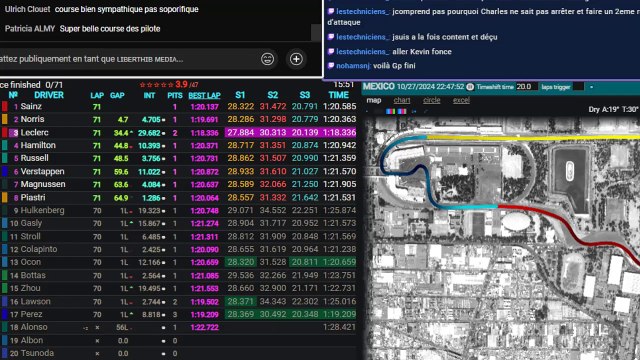Click the first sector color palette icon
Image resolution: width=640 pixels, height=360 pixels.
tap(390, 111)
